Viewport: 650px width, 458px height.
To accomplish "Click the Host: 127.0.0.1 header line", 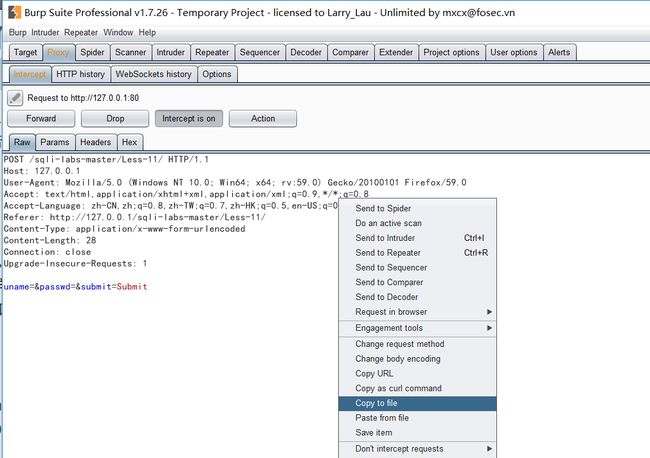I will pos(42,171).
